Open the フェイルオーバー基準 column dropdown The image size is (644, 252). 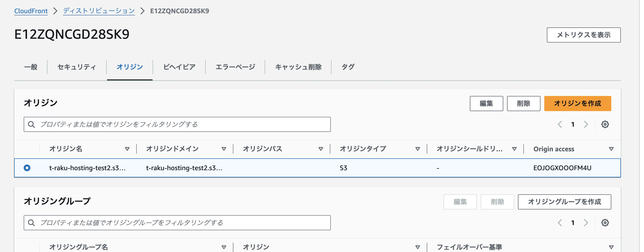coord(611,247)
